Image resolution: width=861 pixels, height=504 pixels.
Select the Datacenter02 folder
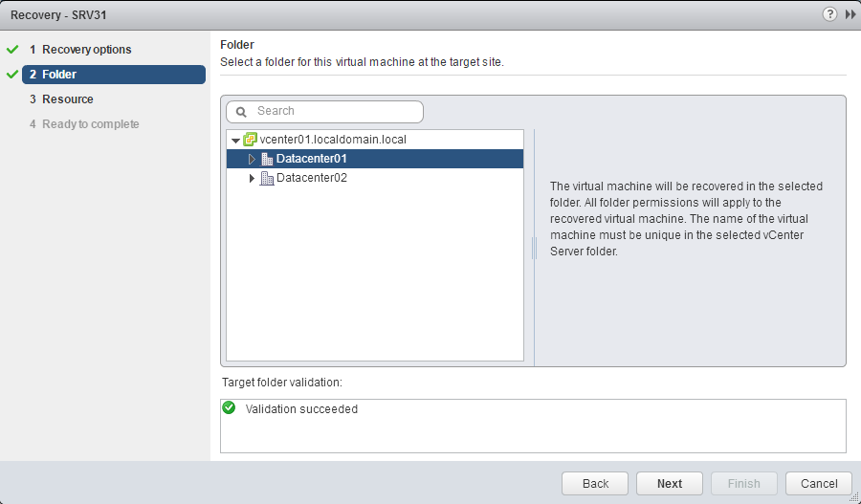coord(311,178)
